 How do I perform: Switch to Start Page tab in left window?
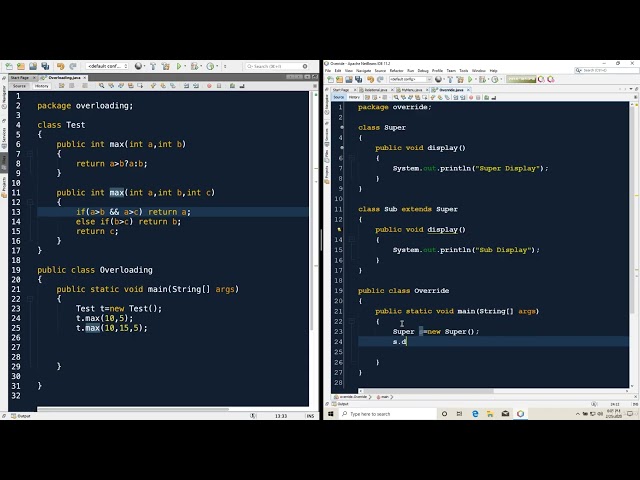click(x=20, y=78)
